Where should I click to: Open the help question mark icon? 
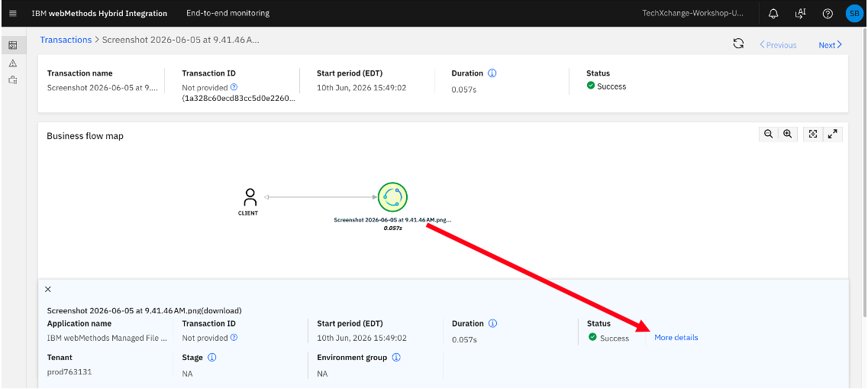coord(828,13)
